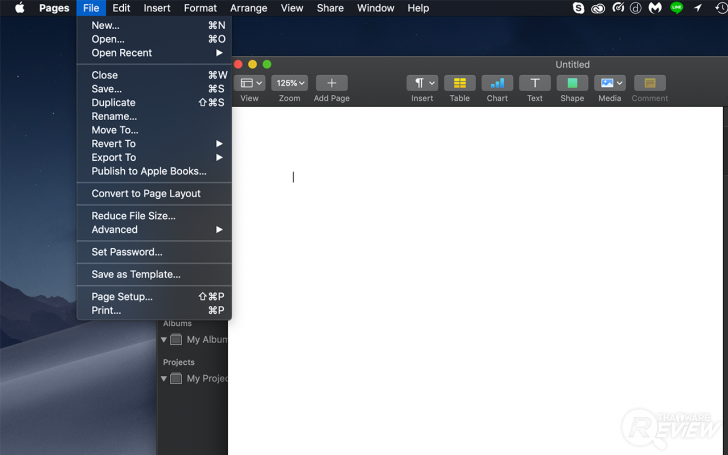Expand the Export To submenu
The width and height of the screenshot is (728, 455).
tap(154, 157)
